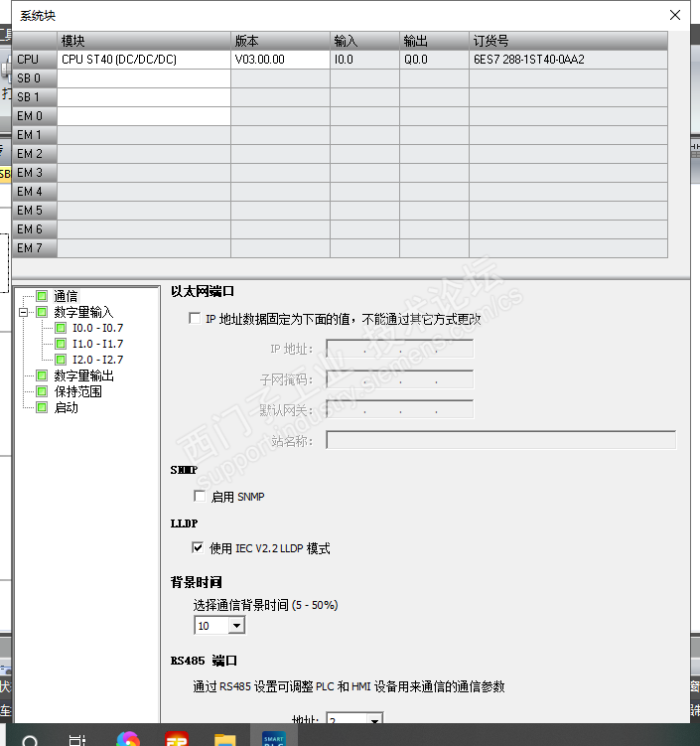Enable the 启用 SNMP checkbox

[x=200, y=496]
